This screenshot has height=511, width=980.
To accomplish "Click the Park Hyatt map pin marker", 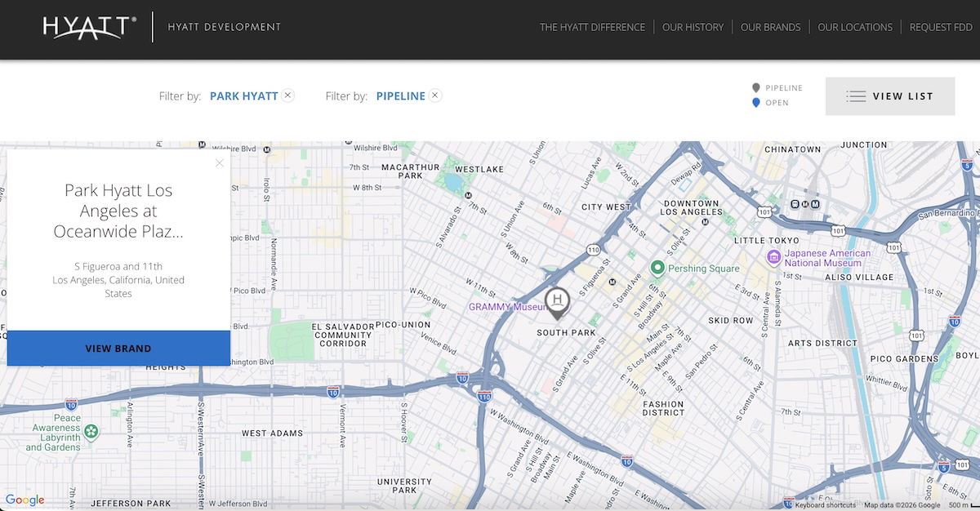I will pyautogui.click(x=558, y=303).
